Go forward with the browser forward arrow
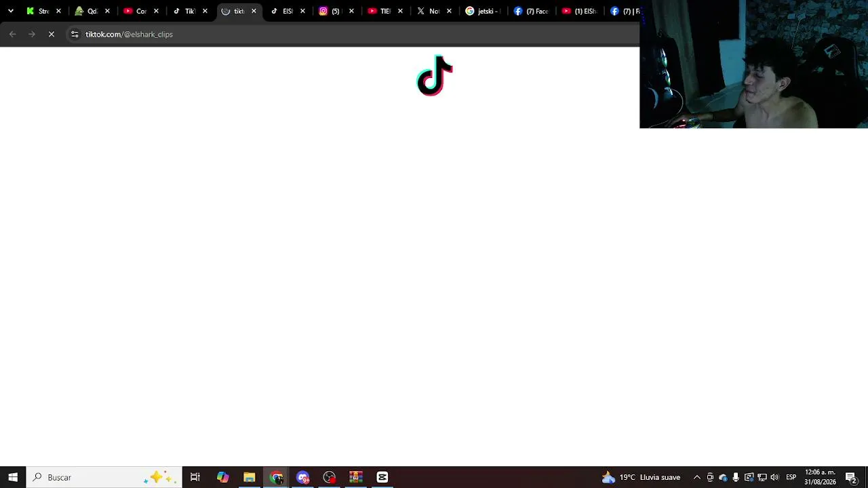Screen dimensions: 868x488 [32, 34]
